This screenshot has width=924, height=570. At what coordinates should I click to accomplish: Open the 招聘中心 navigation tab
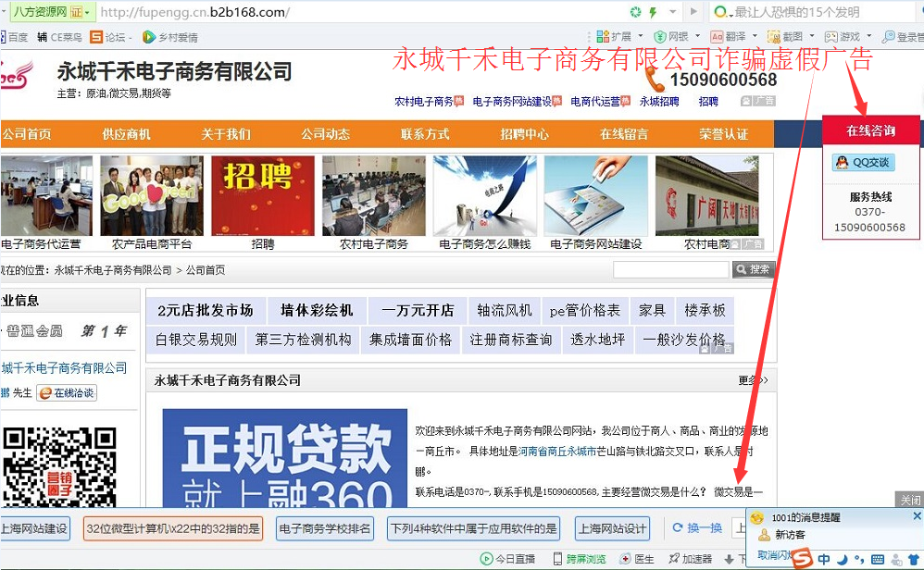(524, 134)
